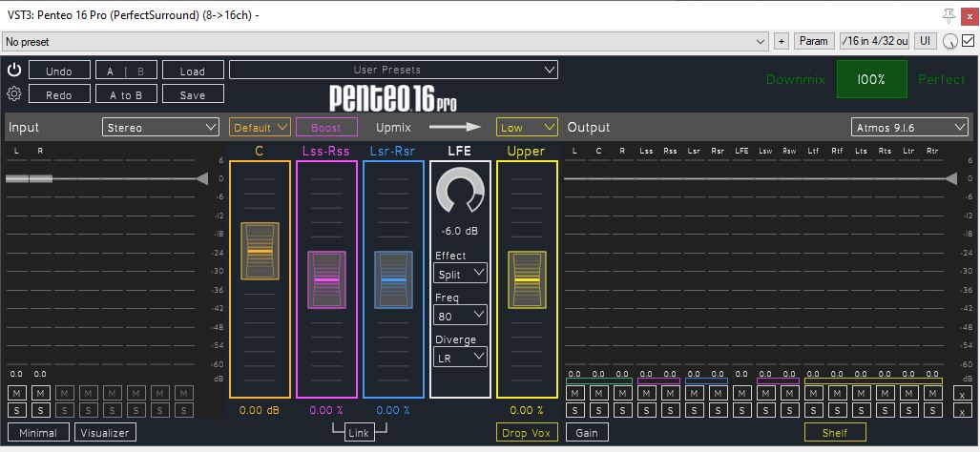Mute the input L channel
Screen dimensions: 980x452
pos(16,393)
